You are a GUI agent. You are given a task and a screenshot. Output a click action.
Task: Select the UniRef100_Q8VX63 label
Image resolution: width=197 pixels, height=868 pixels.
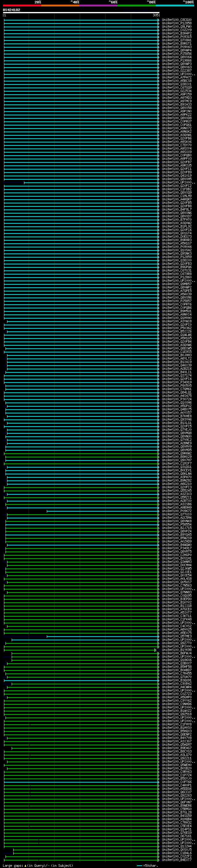(x=177, y=67)
